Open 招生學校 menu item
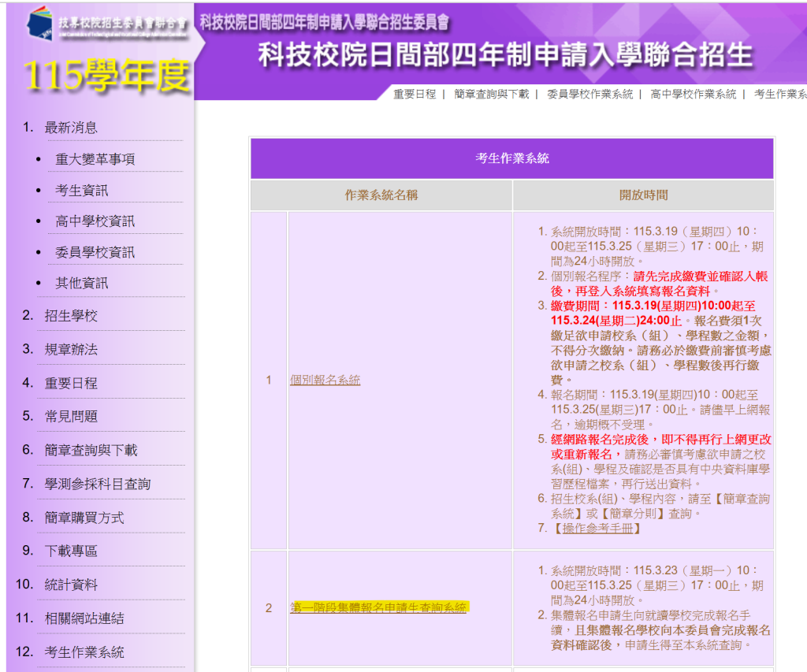Screen dimensions: 807x672 (x=71, y=316)
